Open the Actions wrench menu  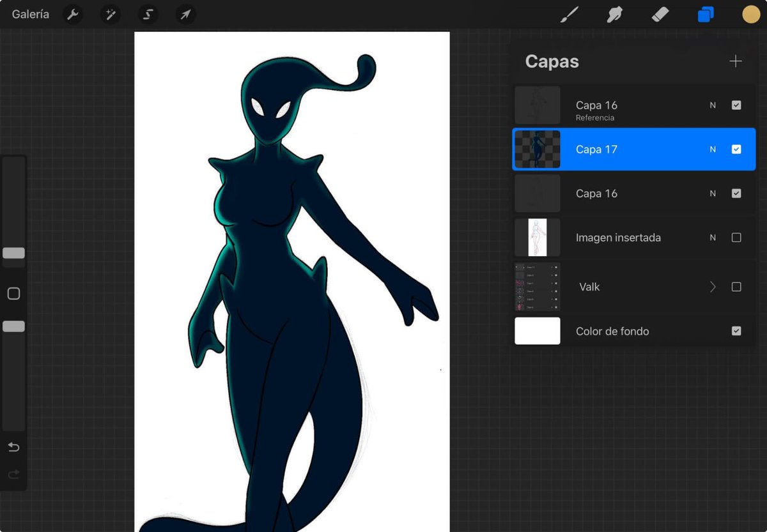pos(74,14)
